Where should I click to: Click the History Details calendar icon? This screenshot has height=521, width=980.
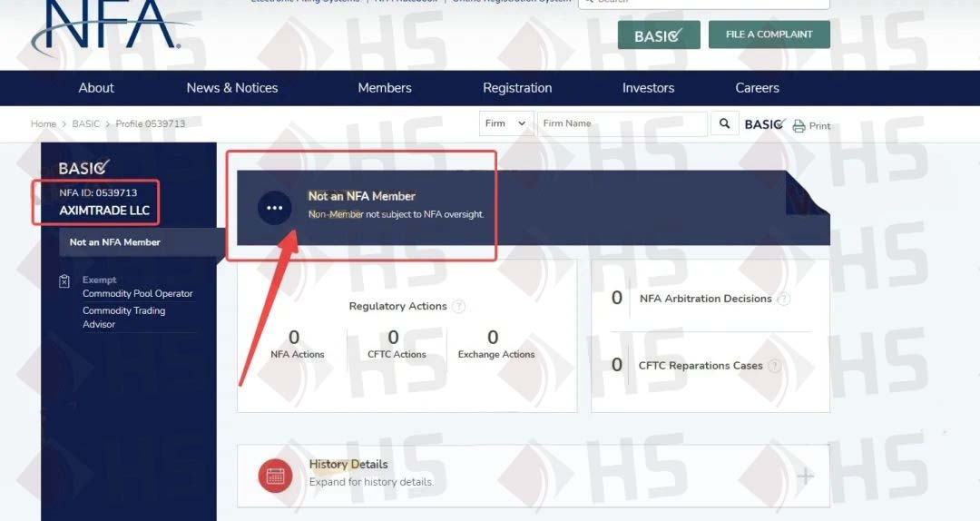coord(276,476)
